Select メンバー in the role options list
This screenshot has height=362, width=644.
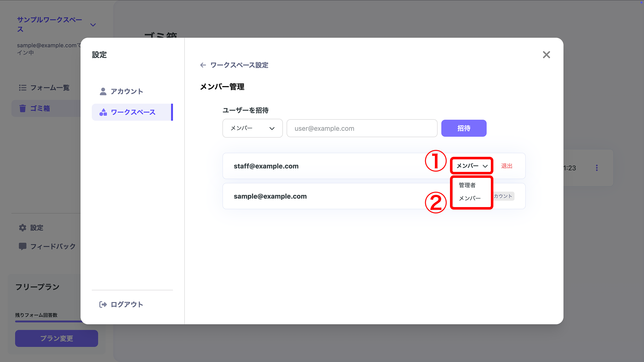(x=469, y=198)
